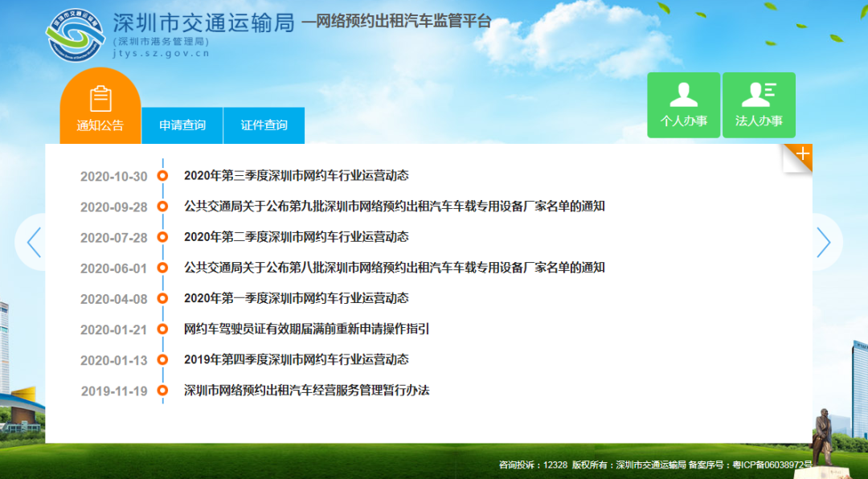Open 2020年第一季度 operation dynamics link

coord(296,298)
